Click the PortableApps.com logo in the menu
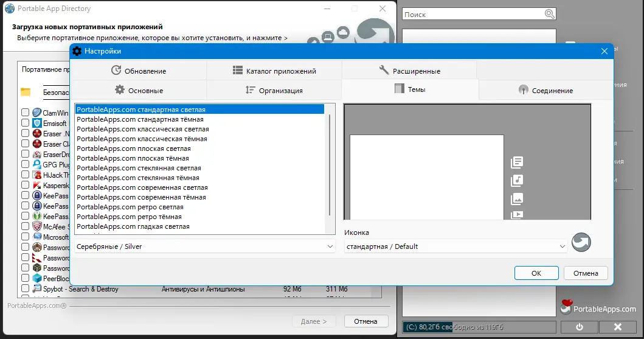This screenshot has width=644, height=339. 598,307
